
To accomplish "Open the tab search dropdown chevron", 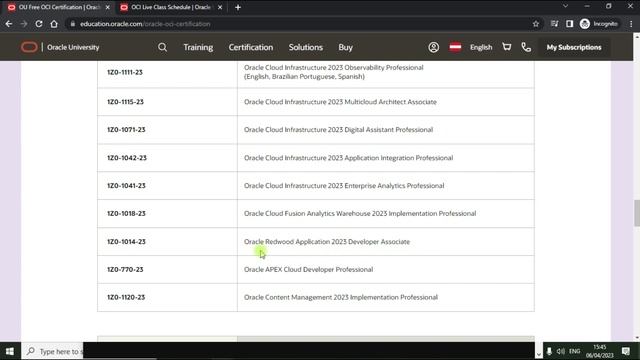I will point(565,6).
